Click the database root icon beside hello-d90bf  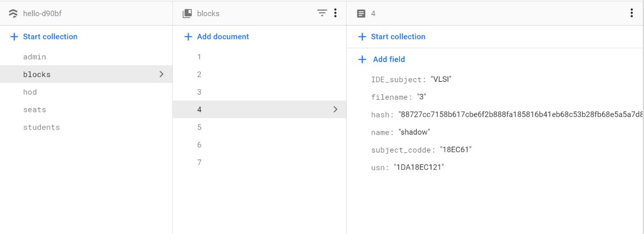tap(14, 13)
